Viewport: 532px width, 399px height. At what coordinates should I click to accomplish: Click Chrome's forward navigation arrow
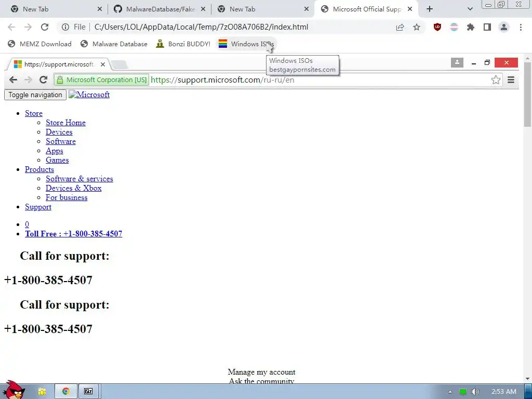(x=28, y=27)
